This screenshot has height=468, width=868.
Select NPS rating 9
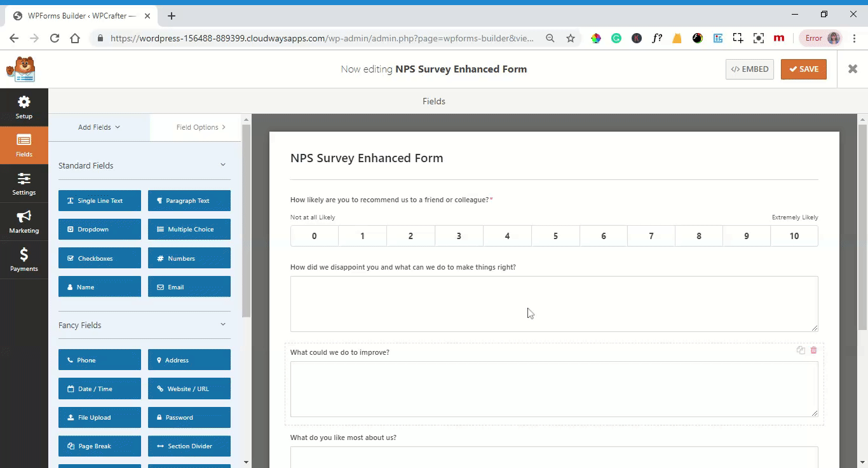tap(747, 236)
